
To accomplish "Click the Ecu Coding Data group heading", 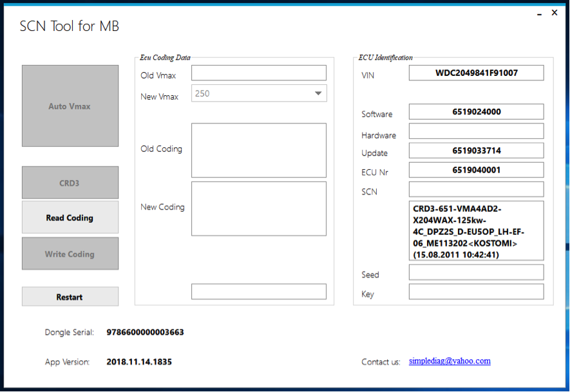I will click(x=165, y=57).
